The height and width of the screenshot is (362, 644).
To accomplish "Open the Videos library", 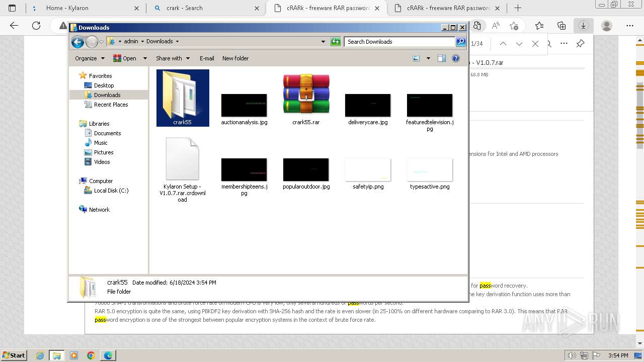I will pyautogui.click(x=102, y=162).
